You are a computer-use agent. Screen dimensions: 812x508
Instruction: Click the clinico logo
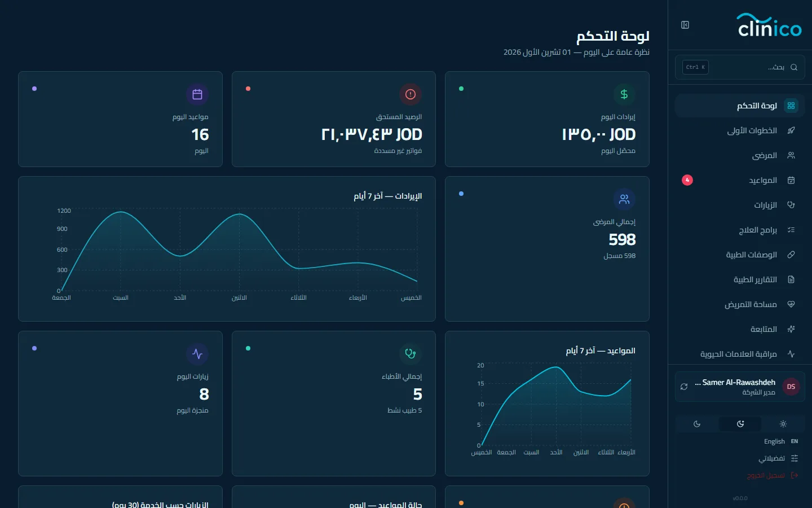point(769,25)
